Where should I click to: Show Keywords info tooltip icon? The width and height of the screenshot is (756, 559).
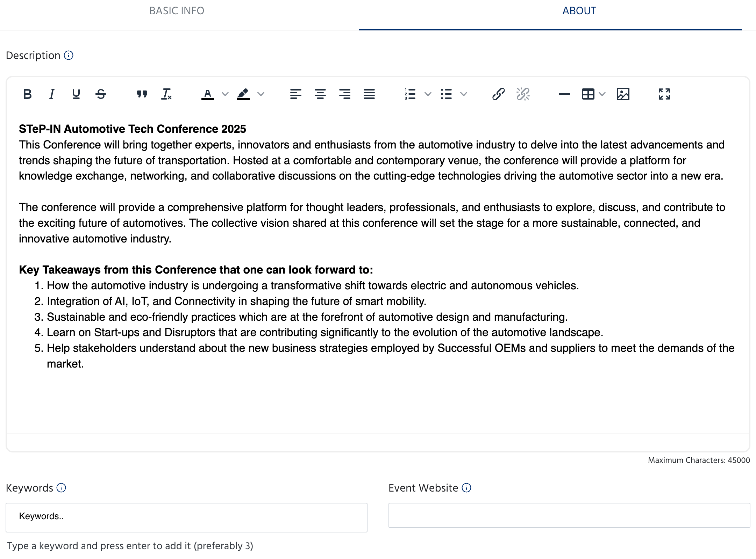click(x=61, y=488)
